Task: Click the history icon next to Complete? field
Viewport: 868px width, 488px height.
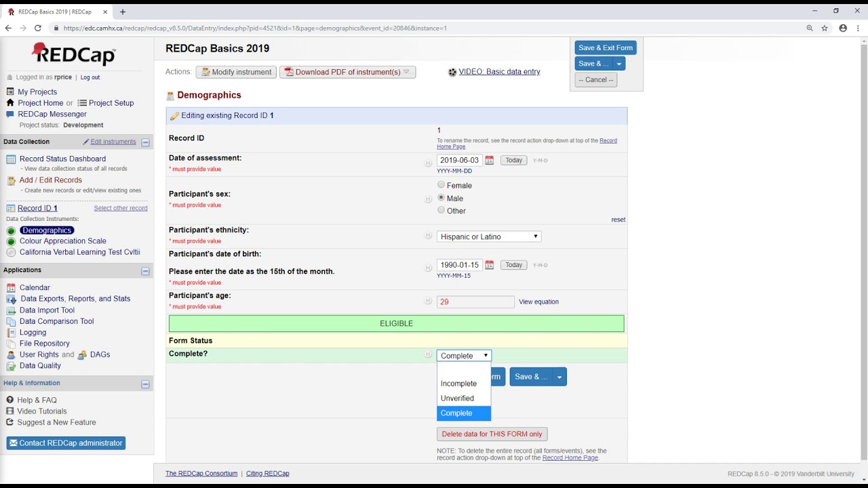Action: point(428,354)
